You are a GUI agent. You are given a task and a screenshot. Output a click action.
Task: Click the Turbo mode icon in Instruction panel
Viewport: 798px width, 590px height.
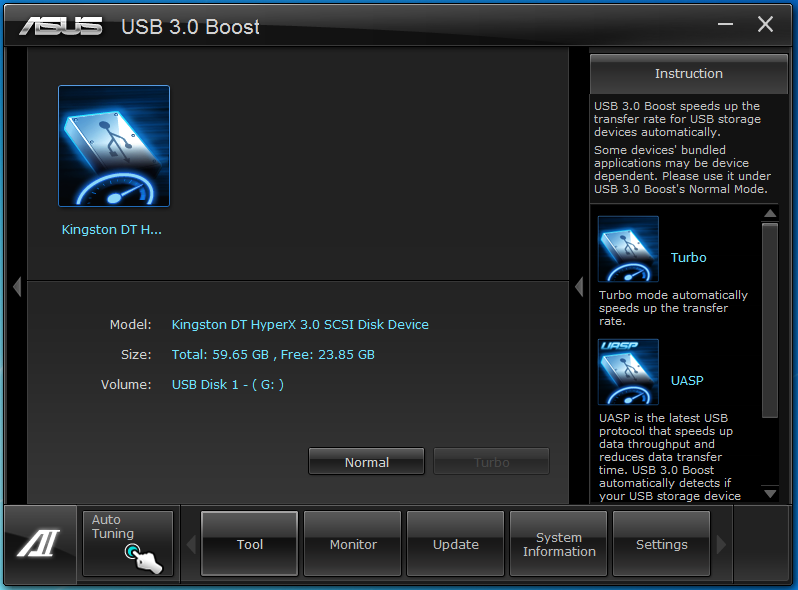628,249
